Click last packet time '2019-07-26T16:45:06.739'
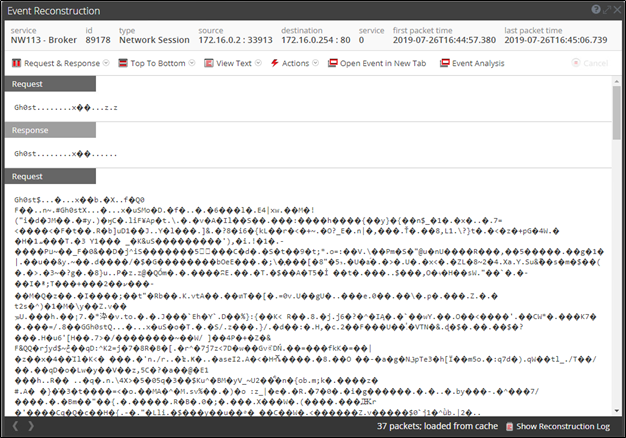Viewport: 626px width, 438px height. coord(556,40)
